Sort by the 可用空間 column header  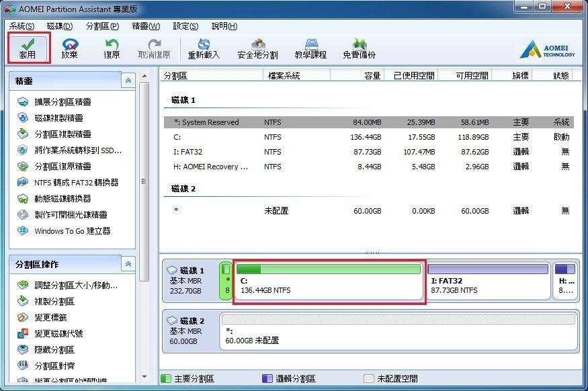(x=464, y=75)
